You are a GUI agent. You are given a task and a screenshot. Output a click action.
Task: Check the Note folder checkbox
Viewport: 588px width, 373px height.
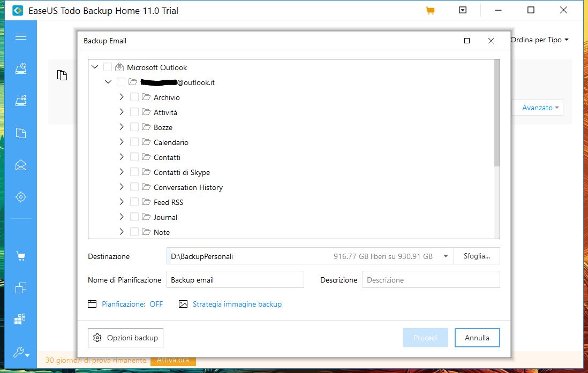tap(134, 232)
